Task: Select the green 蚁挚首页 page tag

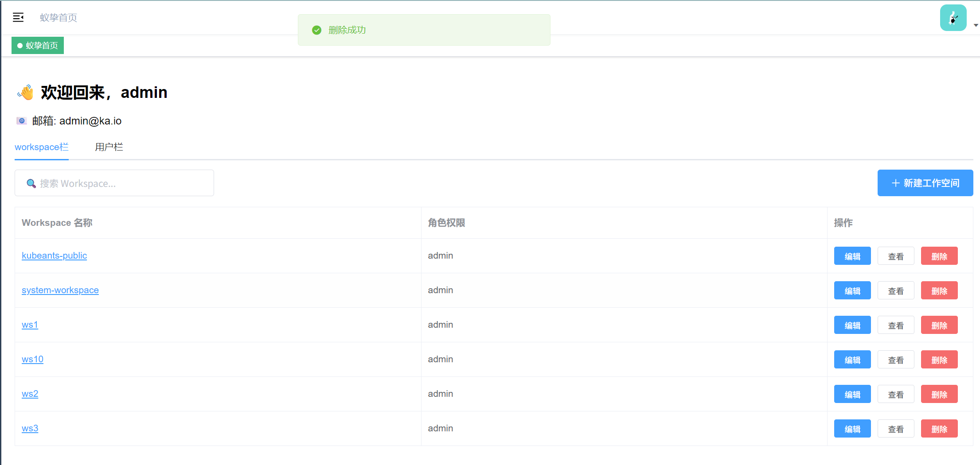Action: tap(38, 46)
